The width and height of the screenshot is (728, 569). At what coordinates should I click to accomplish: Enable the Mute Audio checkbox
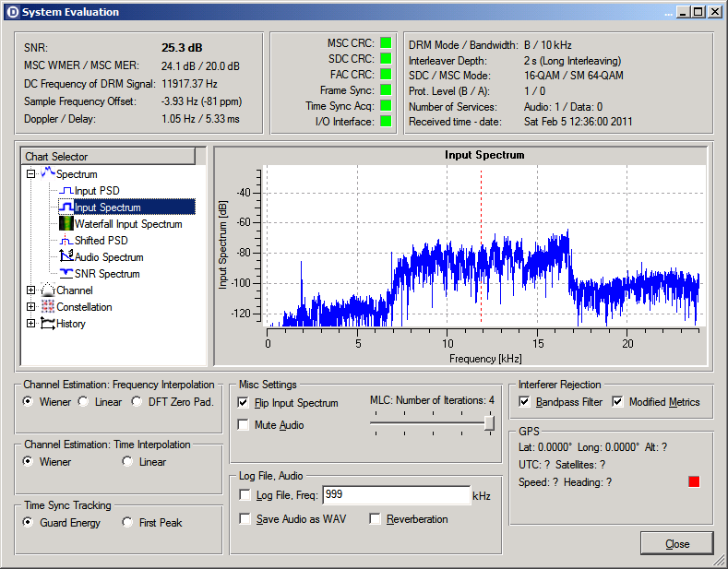click(243, 425)
